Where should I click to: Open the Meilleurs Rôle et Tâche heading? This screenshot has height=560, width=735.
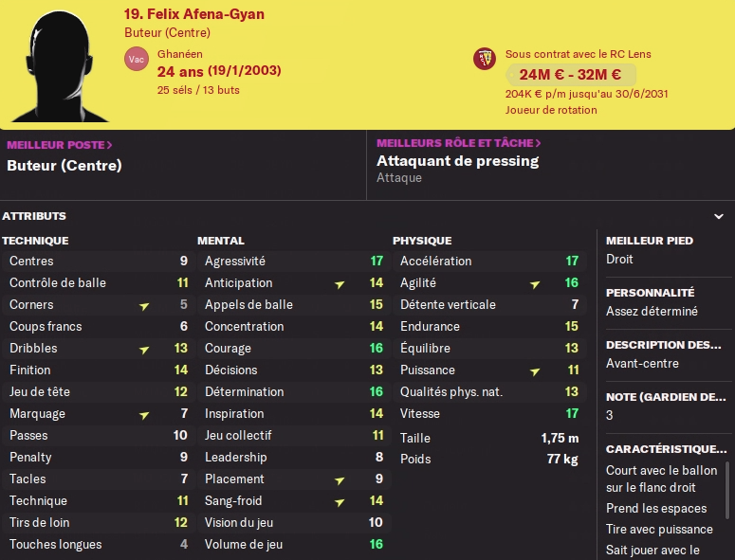click(x=458, y=143)
